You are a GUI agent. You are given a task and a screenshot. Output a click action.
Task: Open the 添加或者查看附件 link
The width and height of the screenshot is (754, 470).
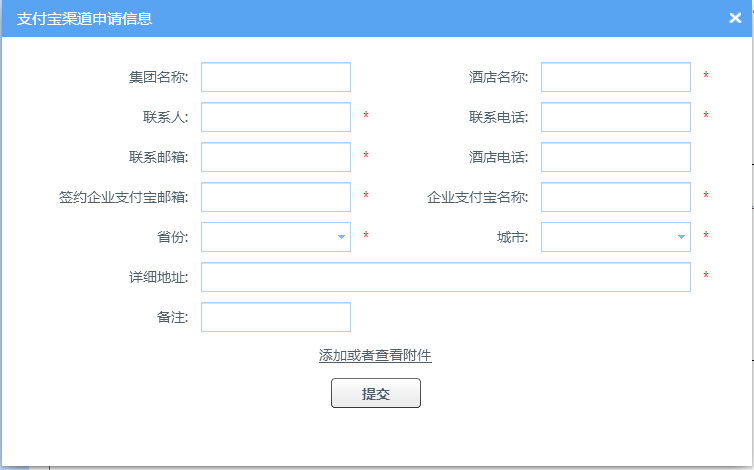pos(375,355)
